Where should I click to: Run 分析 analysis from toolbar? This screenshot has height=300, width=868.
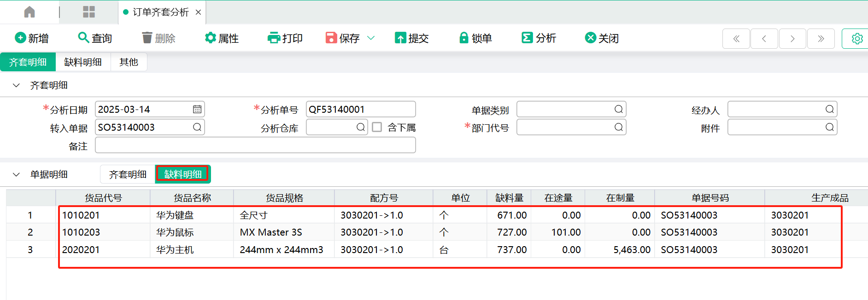point(539,38)
